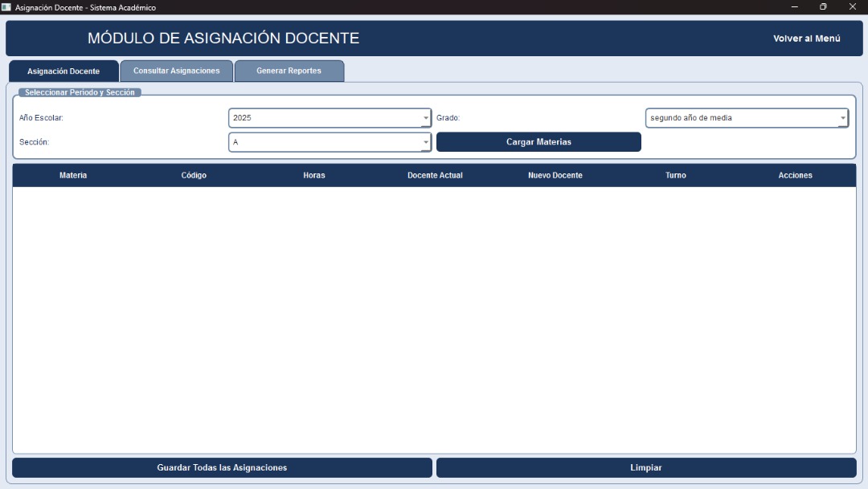Click Volver al Menú

[x=806, y=39]
